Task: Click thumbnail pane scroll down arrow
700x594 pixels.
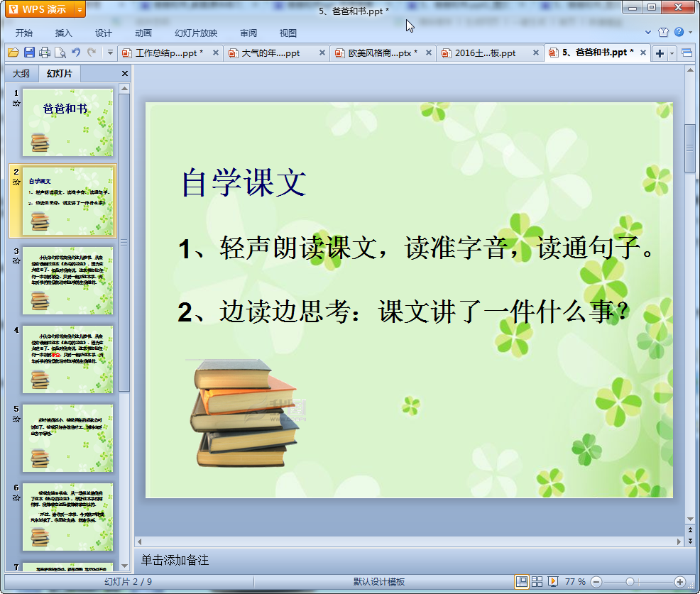Action: pyautogui.click(x=124, y=566)
